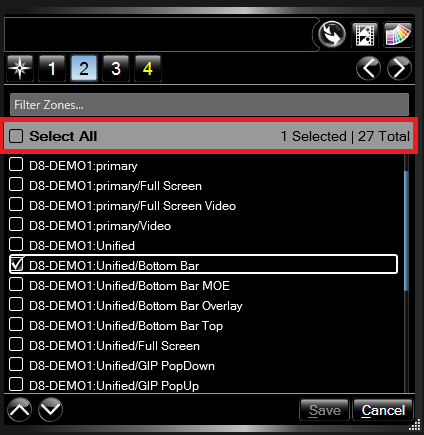Go to previous page with left arrow
The width and height of the screenshot is (424, 435).
(368, 68)
